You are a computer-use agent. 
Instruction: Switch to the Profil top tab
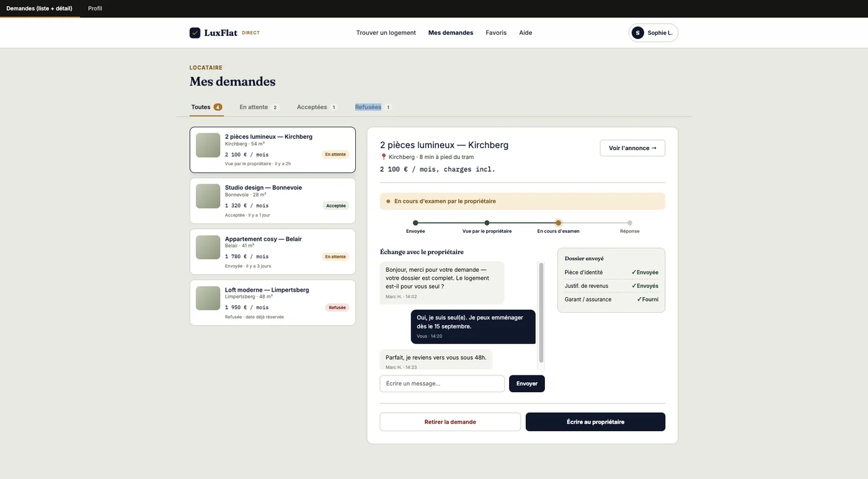[95, 9]
